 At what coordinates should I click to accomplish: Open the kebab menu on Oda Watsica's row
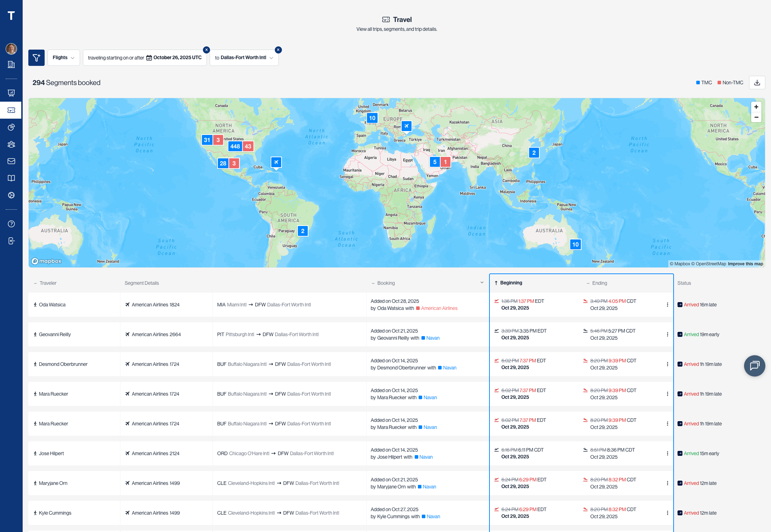667,305
